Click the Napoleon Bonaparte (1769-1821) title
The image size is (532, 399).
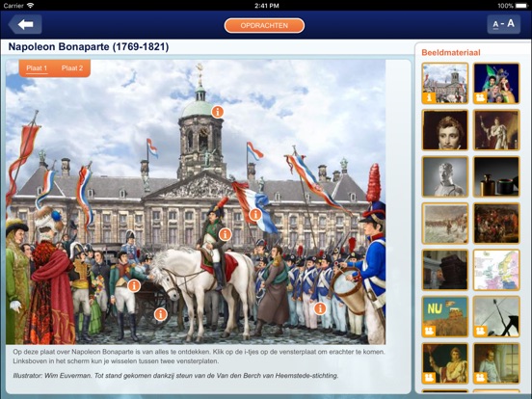(x=89, y=47)
